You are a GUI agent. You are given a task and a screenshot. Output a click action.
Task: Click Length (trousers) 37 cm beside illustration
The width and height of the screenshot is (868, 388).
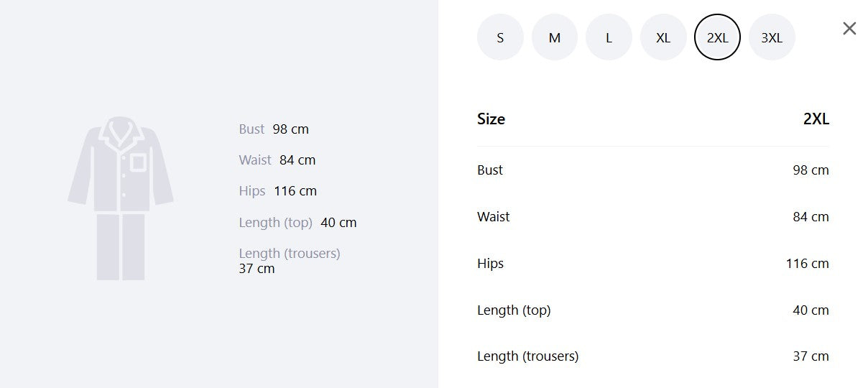coord(290,261)
